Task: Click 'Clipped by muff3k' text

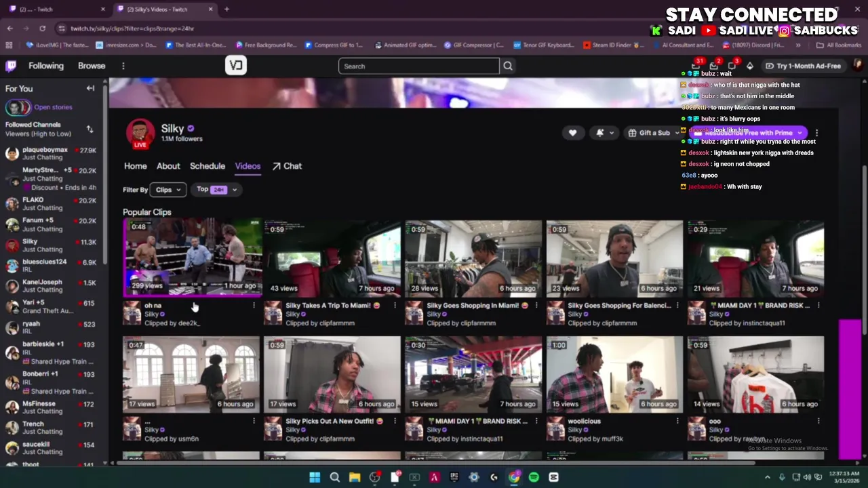Action: 595,439
